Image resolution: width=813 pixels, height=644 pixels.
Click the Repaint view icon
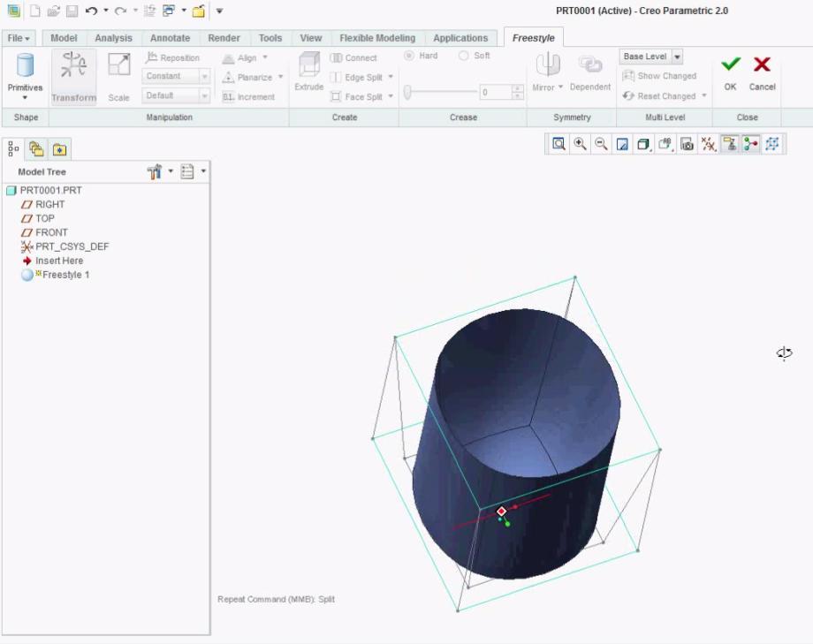622,144
